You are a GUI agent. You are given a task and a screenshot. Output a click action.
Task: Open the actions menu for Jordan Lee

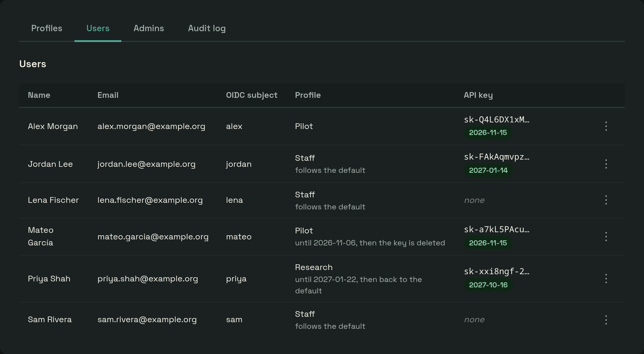606,164
